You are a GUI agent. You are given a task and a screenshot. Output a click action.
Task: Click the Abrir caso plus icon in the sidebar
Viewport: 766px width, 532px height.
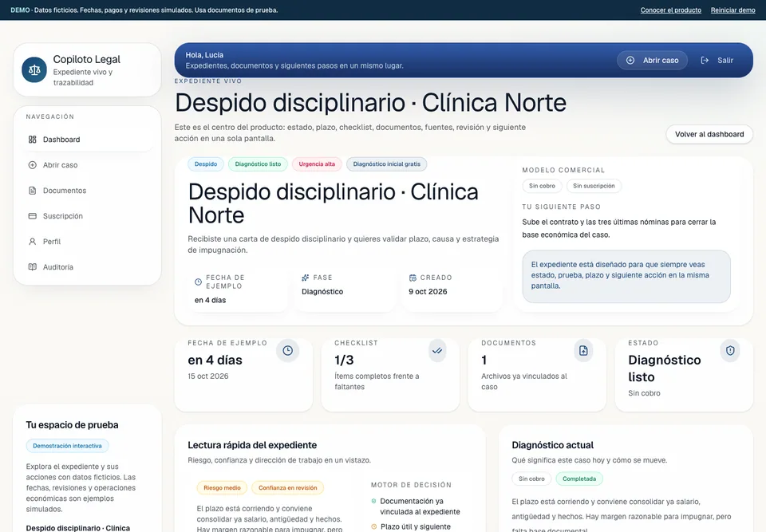point(32,165)
